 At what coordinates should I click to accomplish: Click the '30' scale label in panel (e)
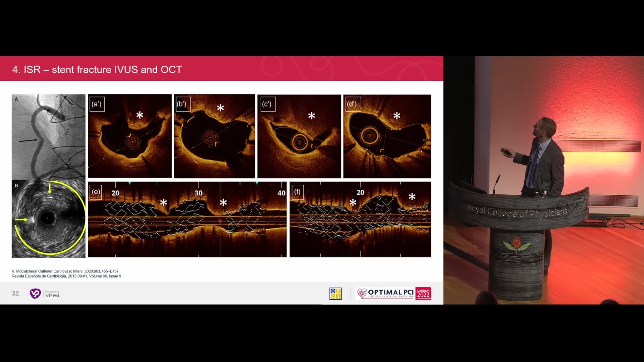coord(198,193)
